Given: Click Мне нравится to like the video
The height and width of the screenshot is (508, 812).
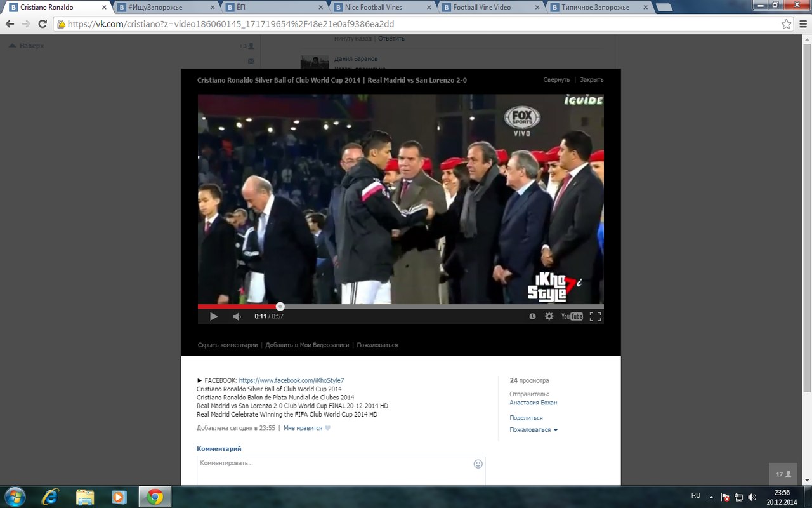Looking at the screenshot, I should coord(307,428).
